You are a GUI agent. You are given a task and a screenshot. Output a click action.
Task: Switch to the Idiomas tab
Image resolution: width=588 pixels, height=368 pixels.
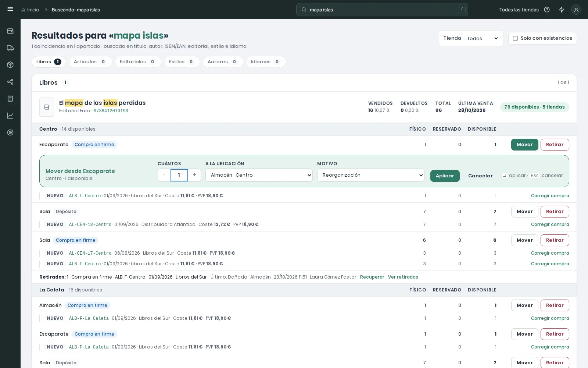click(266, 62)
